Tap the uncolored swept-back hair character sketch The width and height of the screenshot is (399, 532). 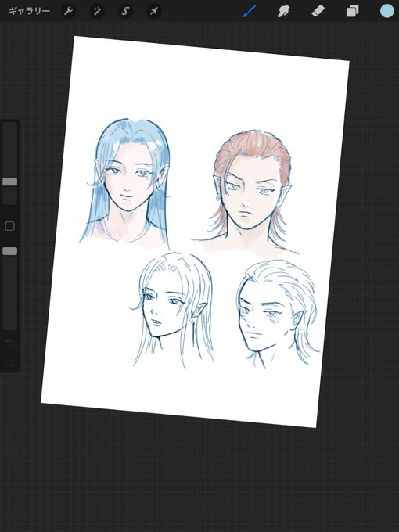[278, 314]
